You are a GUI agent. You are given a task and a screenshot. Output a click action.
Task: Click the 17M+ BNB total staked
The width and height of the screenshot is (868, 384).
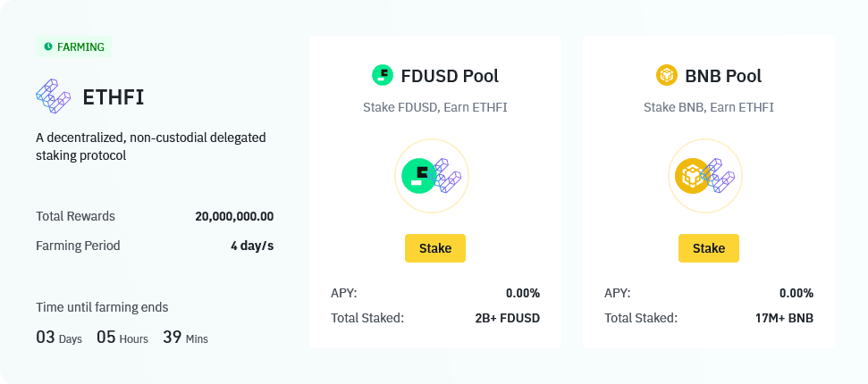[783, 318]
